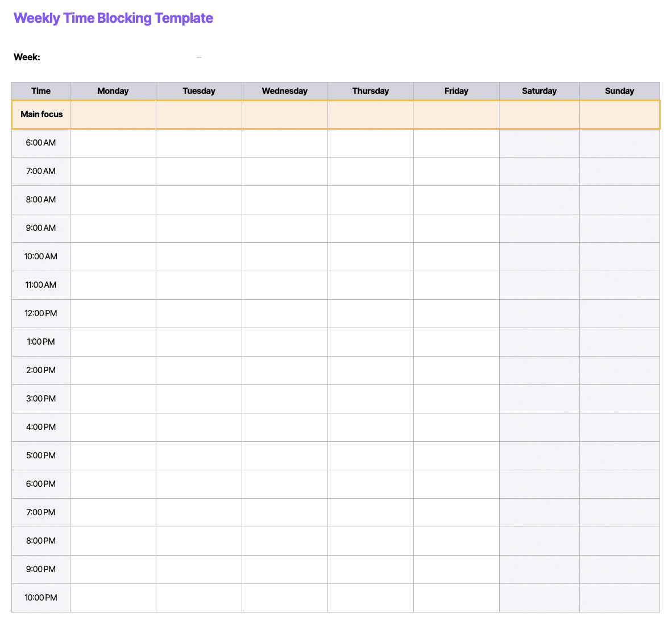The height and width of the screenshot is (621, 672).
Task: Select the Wednesday column header
Action: 285,91
